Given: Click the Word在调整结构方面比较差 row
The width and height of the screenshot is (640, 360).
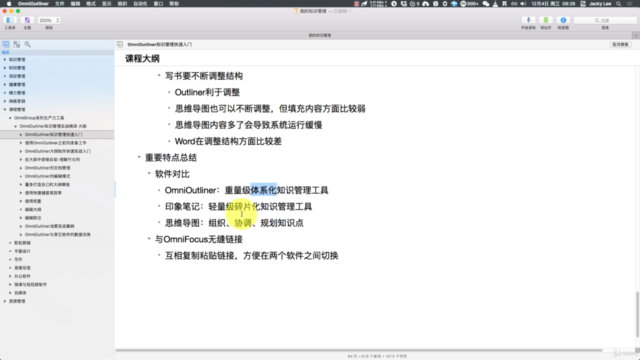Looking at the screenshot, I should click(x=228, y=141).
